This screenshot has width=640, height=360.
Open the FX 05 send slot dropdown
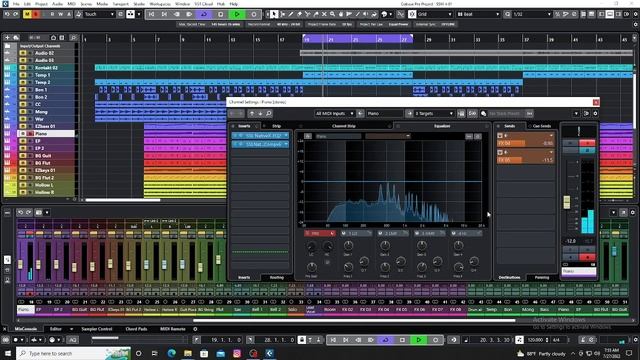551,152
